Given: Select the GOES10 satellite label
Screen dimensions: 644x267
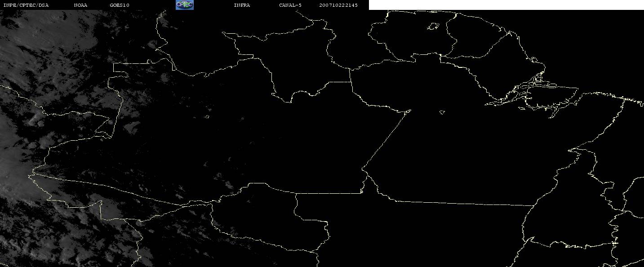Looking at the screenshot, I should coord(119,5).
